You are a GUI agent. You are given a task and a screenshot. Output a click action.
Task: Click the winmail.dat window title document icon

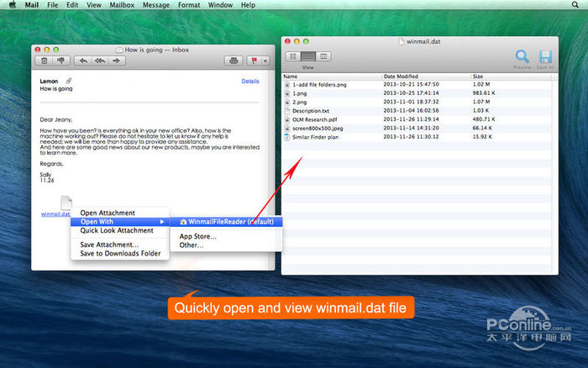tap(402, 41)
